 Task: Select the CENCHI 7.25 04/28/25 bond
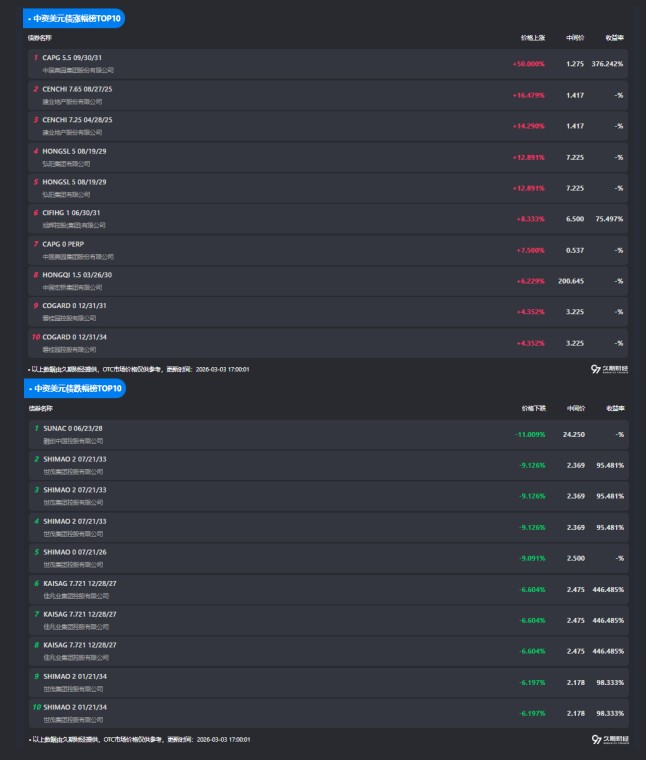77,120
